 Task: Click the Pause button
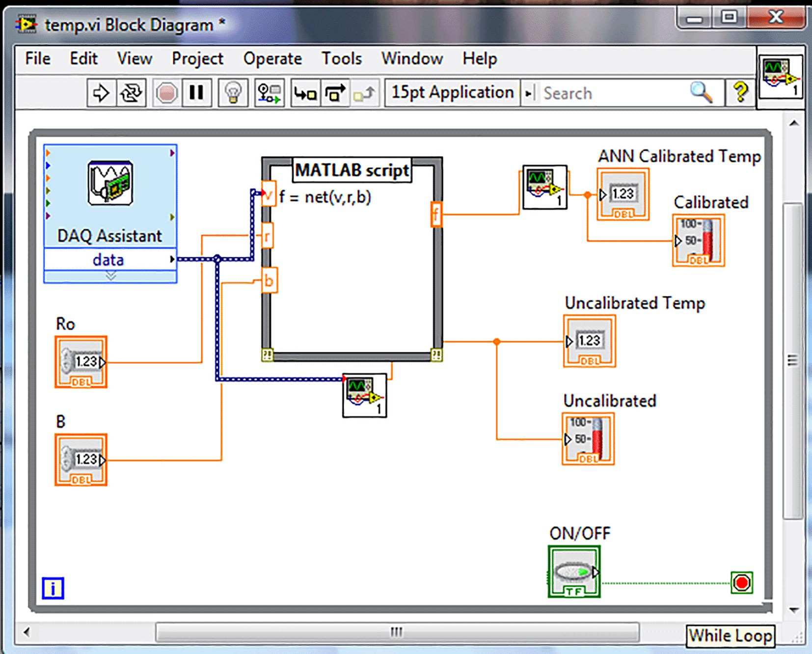click(196, 93)
